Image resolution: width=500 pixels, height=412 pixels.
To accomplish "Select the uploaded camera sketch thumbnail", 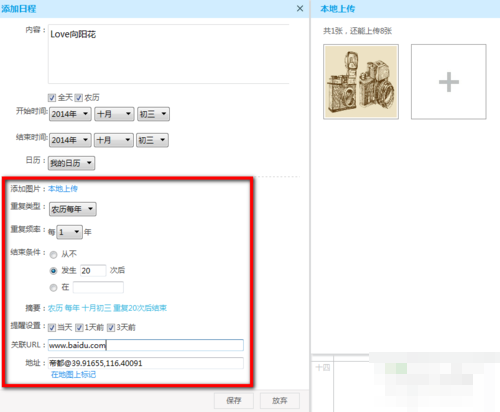I will point(361,82).
